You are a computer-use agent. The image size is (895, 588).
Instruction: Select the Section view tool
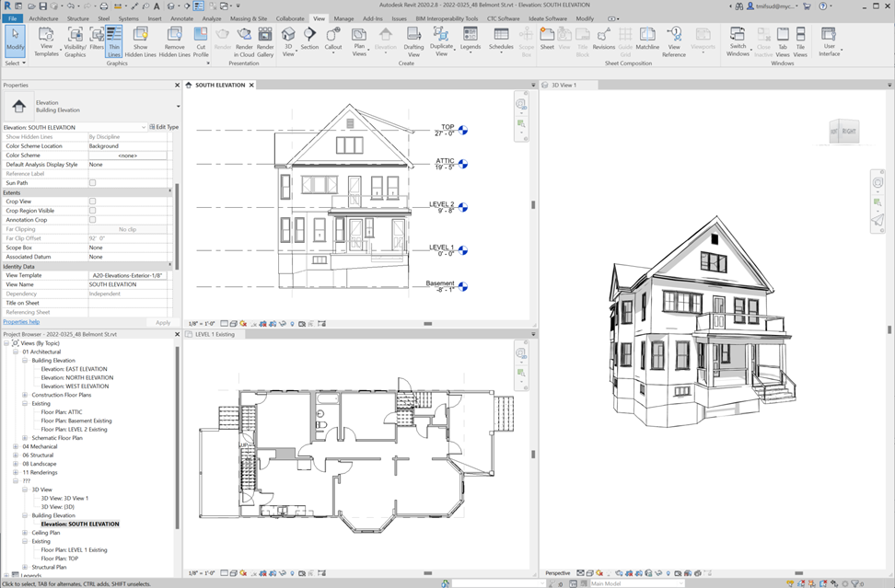coord(309,40)
